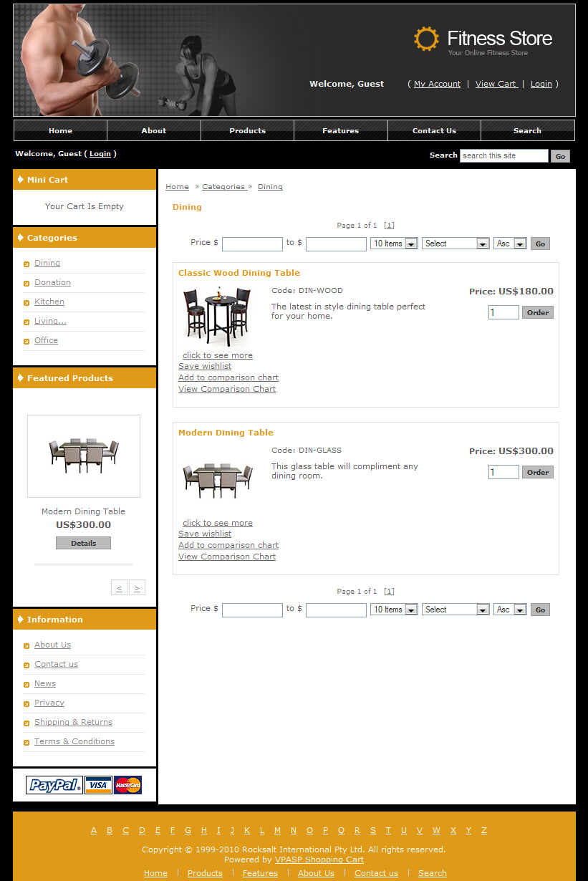Expand the bottom Select sort-by dropdown
Viewport: 588px width, 881px height.
pos(456,610)
